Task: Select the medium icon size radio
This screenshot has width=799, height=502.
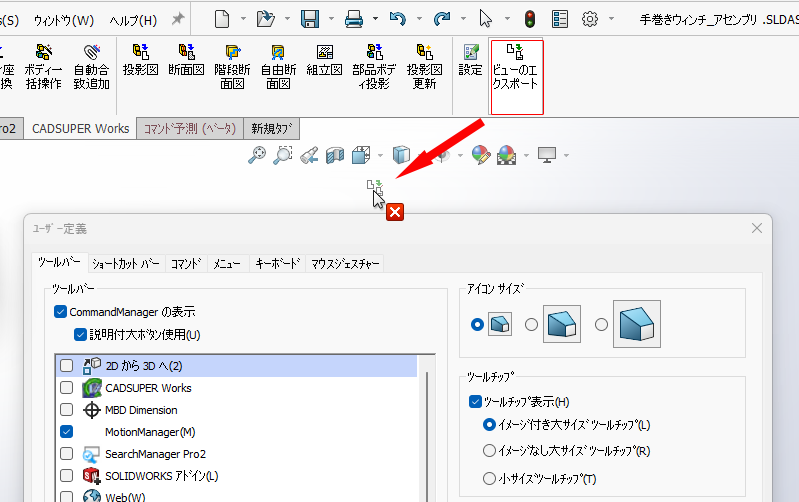Action: [531, 325]
